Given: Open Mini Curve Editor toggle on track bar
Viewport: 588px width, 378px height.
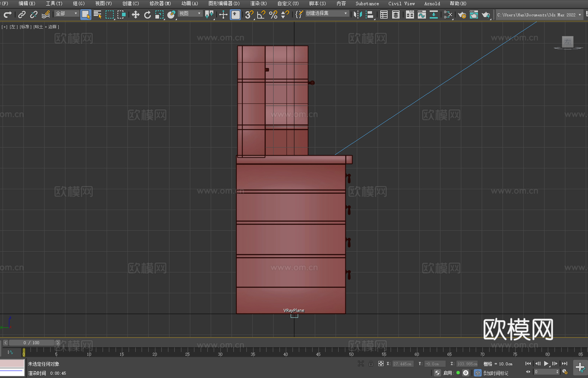Looking at the screenshot, I should coord(10,352).
